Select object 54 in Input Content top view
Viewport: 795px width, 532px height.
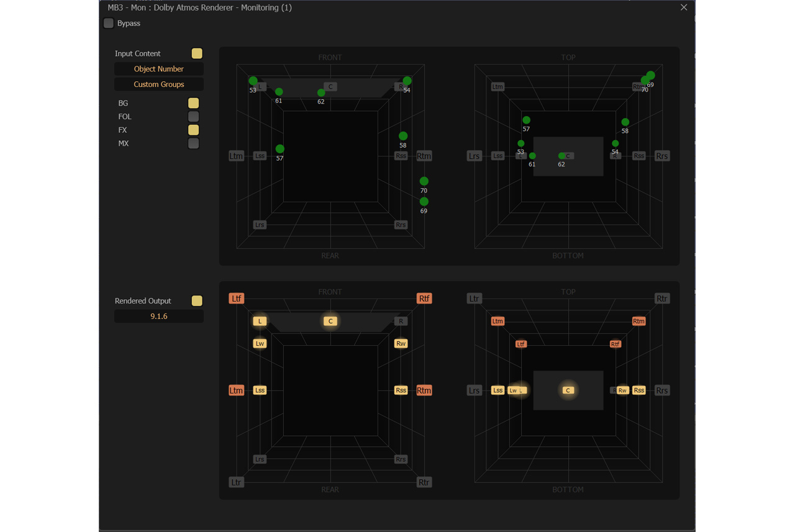tap(616, 143)
